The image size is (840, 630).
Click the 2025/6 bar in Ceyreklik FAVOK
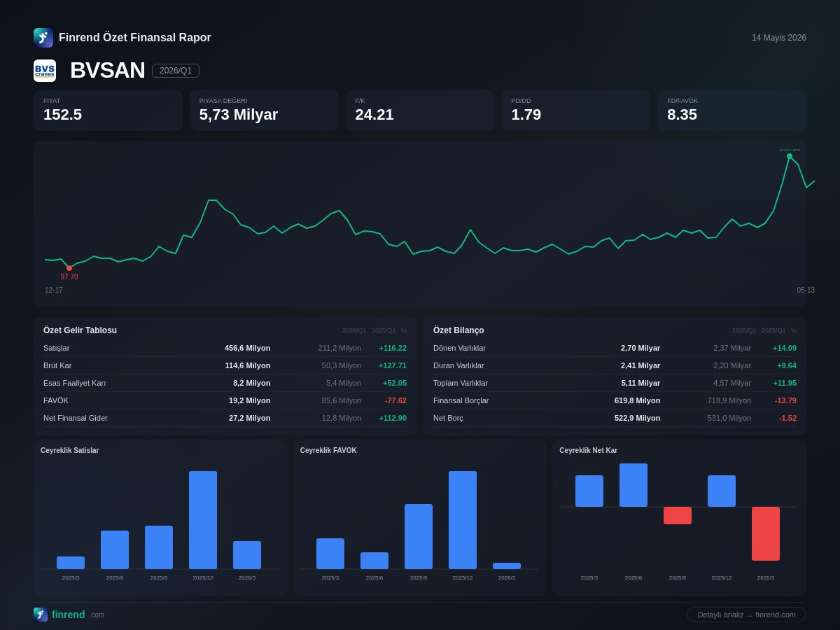[x=374, y=561]
